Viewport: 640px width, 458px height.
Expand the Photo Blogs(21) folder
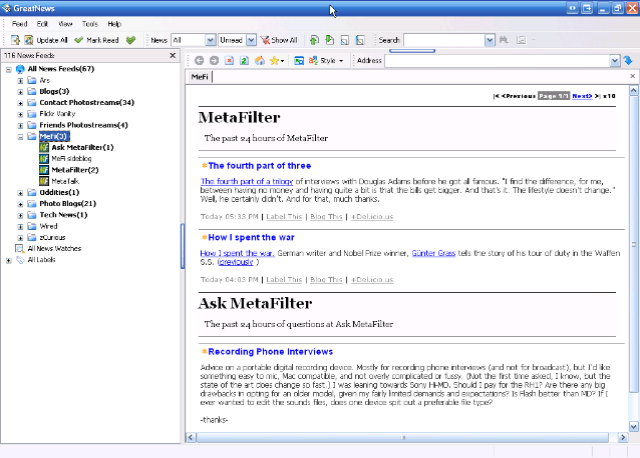point(20,204)
